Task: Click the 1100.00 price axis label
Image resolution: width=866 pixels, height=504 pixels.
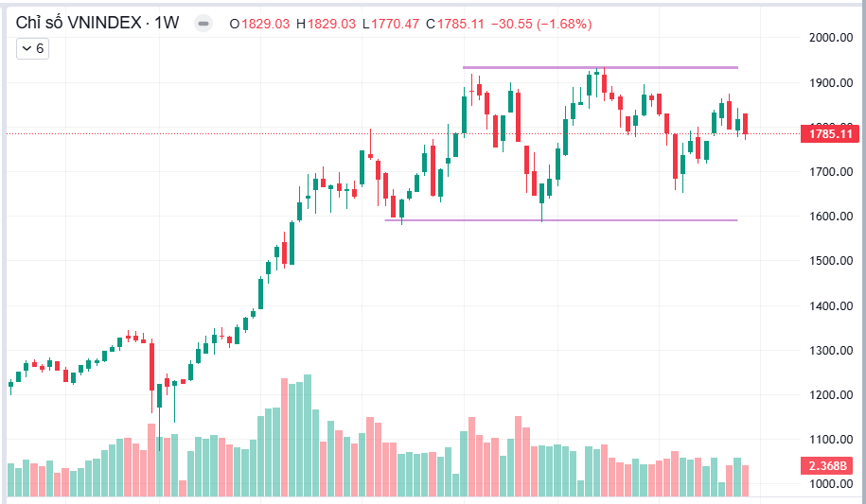Action: [x=831, y=440]
